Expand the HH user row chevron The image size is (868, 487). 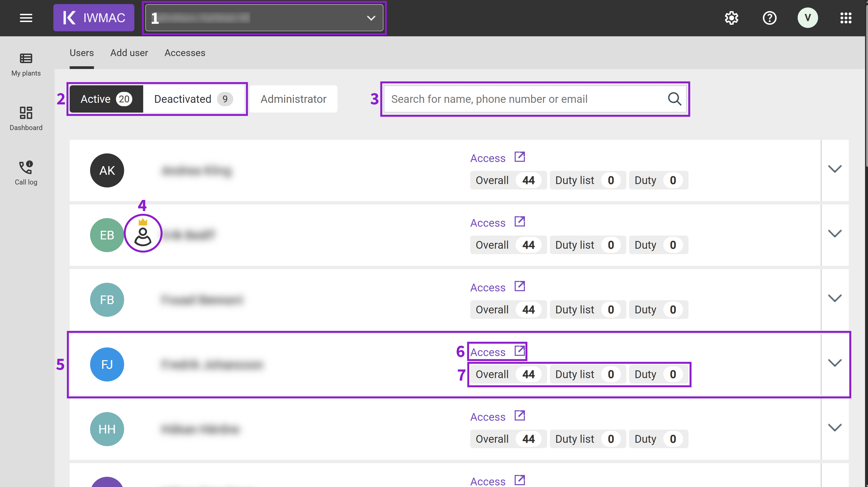(x=835, y=428)
